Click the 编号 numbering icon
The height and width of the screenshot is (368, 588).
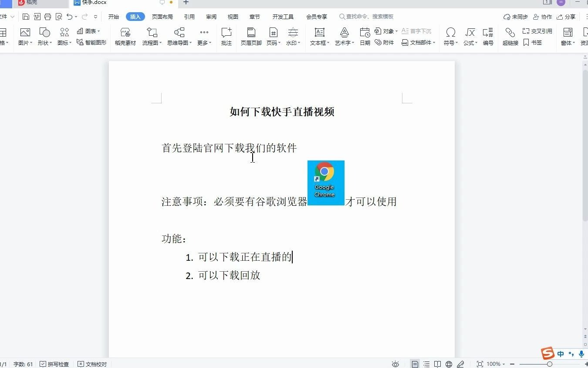(x=488, y=37)
